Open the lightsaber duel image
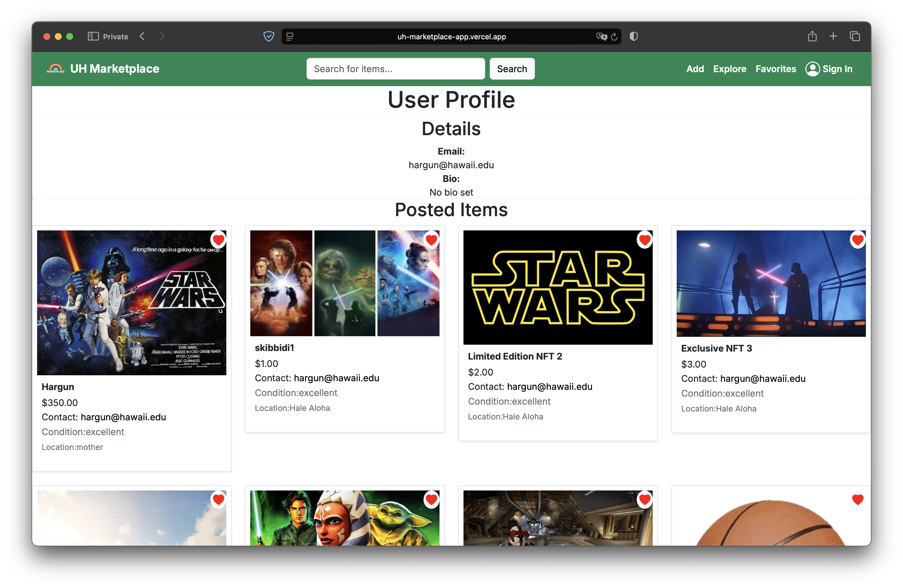Viewport: 903px width, 588px height. 771,283
